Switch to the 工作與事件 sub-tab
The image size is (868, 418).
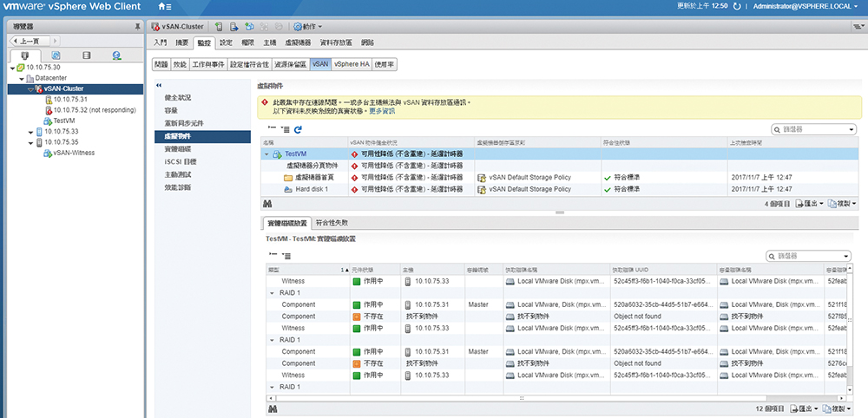click(208, 64)
